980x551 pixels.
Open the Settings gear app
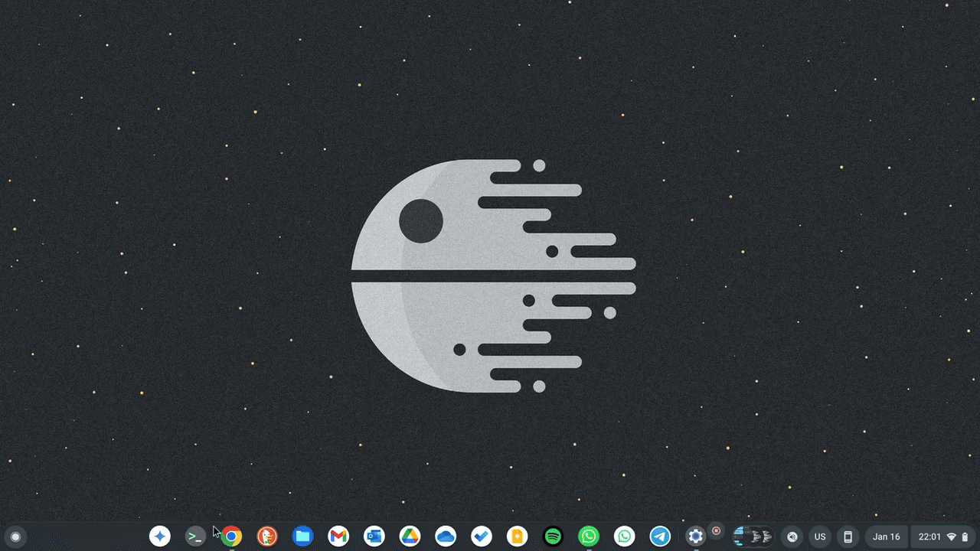point(695,536)
